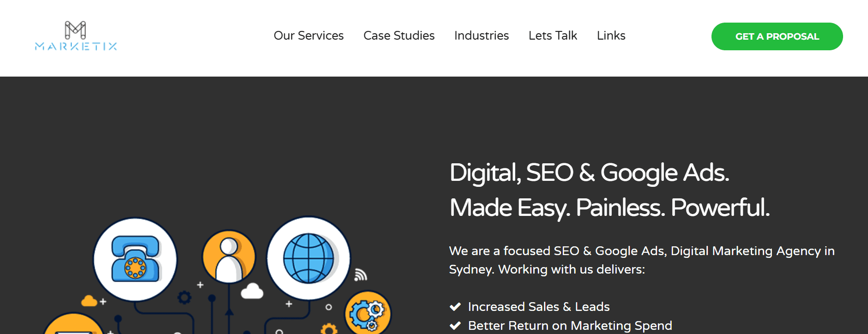Image resolution: width=868 pixels, height=334 pixels.
Task: Click the checkmark beside Better Return on Marketing Spend
Action: tap(455, 325)
